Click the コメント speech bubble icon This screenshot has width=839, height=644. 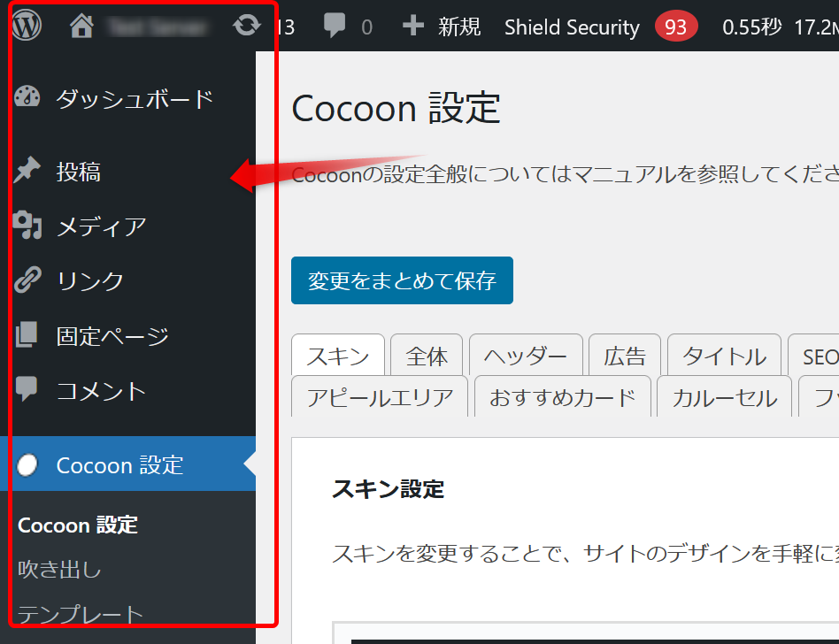click(x=27, y=389)
